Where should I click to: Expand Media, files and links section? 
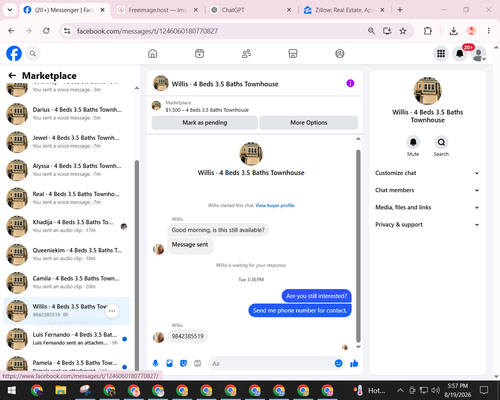point(426,207)
